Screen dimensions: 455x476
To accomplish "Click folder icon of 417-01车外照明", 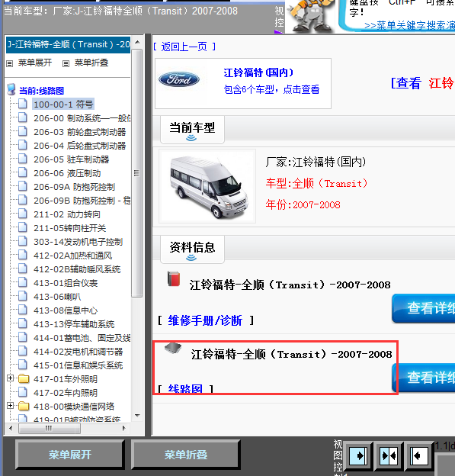I will pos(24,378).
